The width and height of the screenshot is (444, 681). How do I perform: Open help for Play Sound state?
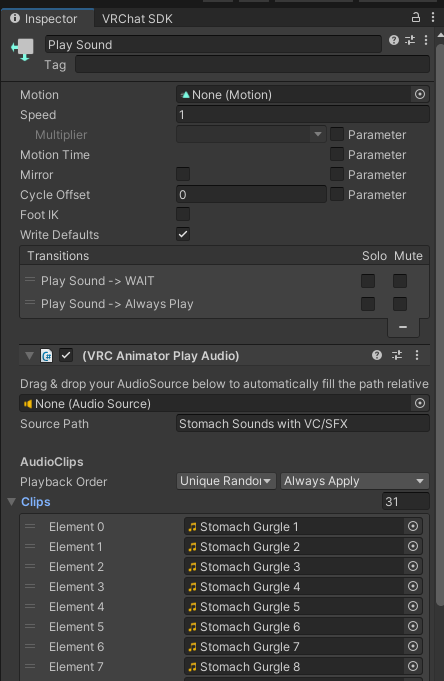pos(394,40)
